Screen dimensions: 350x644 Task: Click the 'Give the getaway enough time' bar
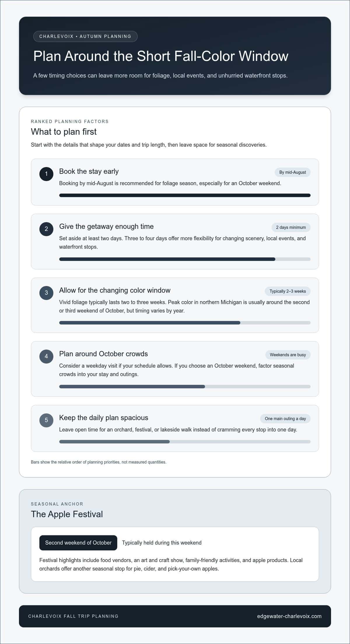[185, 259]
